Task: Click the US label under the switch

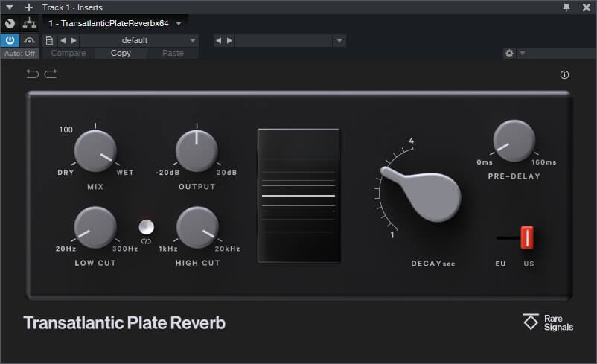Action: point(529,264)
